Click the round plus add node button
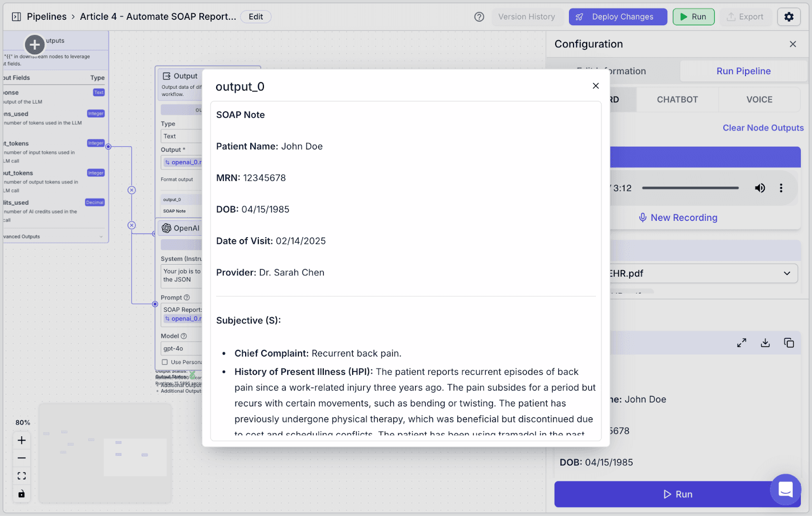This screenshot has height=516, width=812. pos(35,45)
